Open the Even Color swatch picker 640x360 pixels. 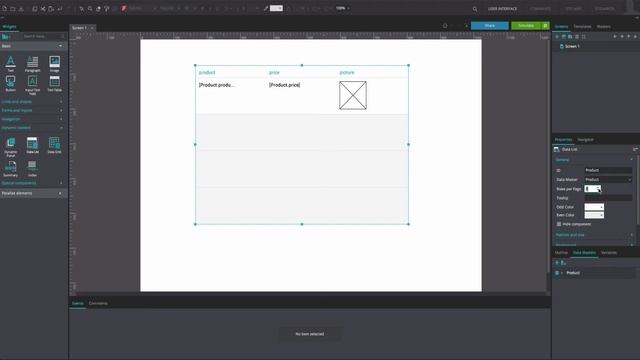(594, 215)
